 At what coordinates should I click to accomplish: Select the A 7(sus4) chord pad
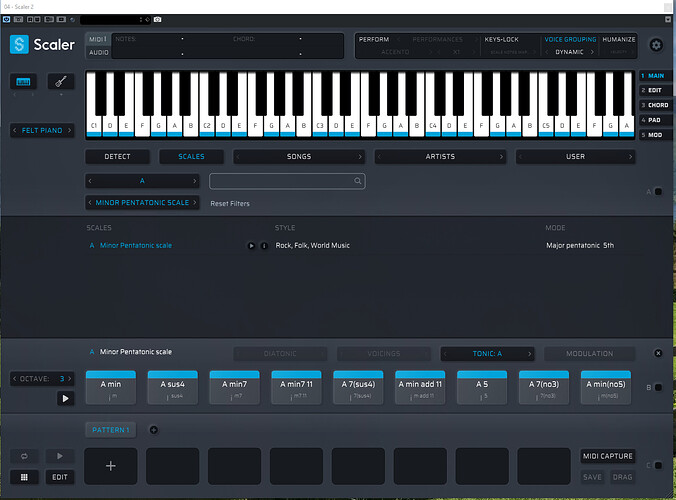click(358, 388)
